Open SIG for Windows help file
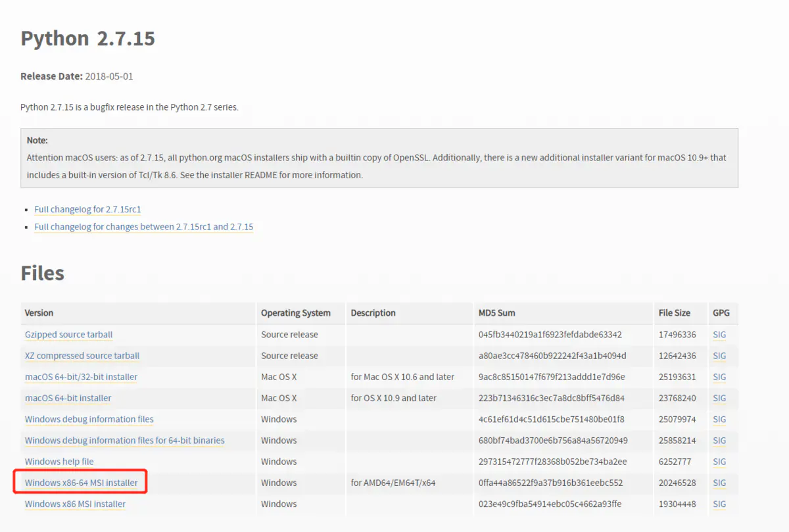This screenshot has width=789, height=532. 719,462
